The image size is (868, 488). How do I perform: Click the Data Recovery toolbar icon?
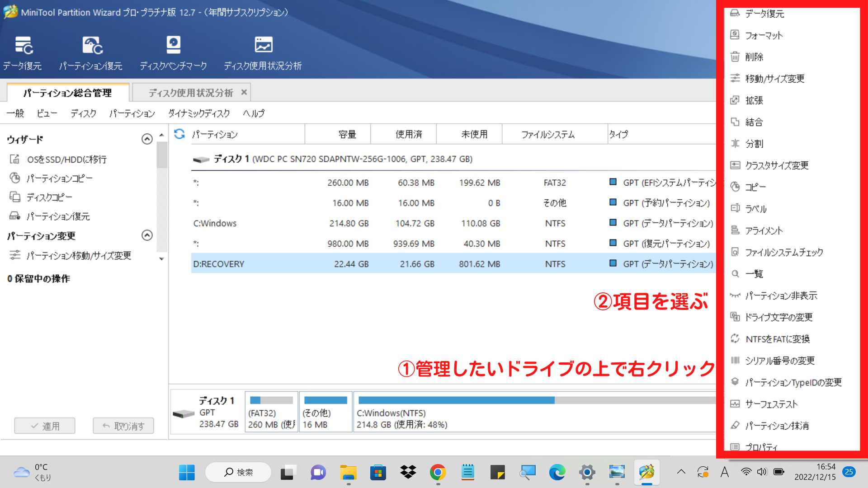click(x=23, y=46)
